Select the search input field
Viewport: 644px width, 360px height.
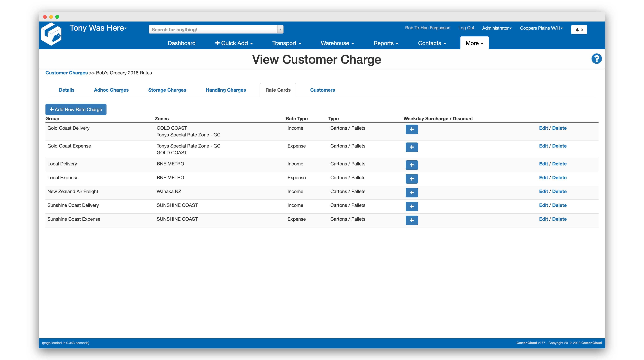point(214,30)
